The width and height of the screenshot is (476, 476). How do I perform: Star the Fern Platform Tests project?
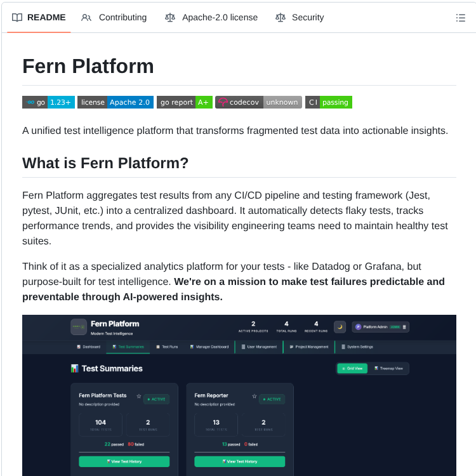139,396
